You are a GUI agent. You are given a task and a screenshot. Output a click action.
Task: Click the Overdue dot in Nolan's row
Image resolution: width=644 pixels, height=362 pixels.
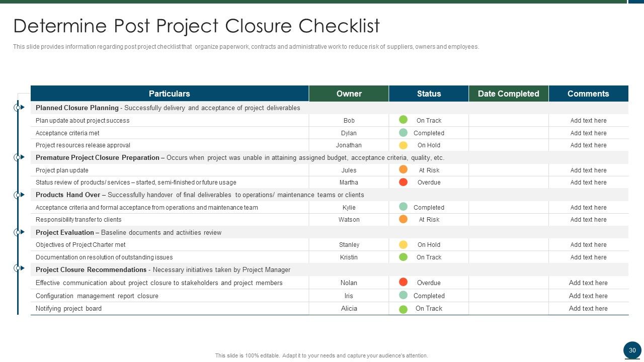[x=403, y=282]
